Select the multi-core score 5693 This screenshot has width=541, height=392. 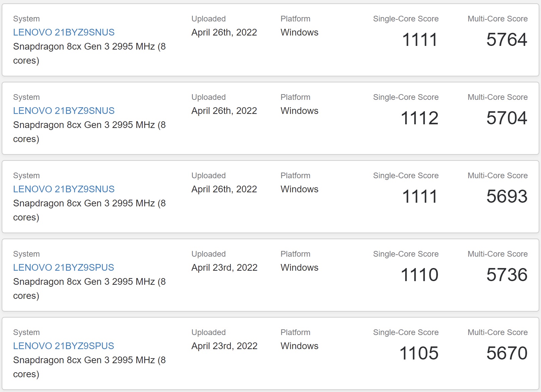(x=506, y=197)
